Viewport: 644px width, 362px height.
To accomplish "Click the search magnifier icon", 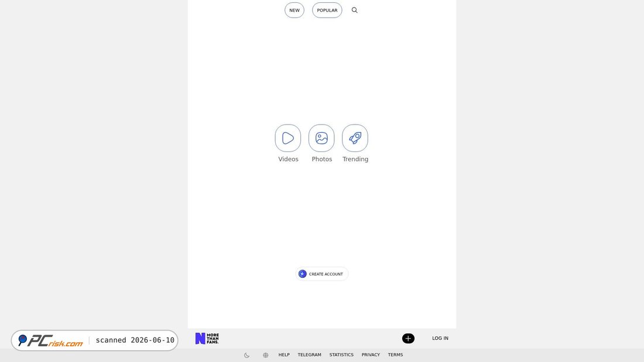I will click(x=354, y=11).
